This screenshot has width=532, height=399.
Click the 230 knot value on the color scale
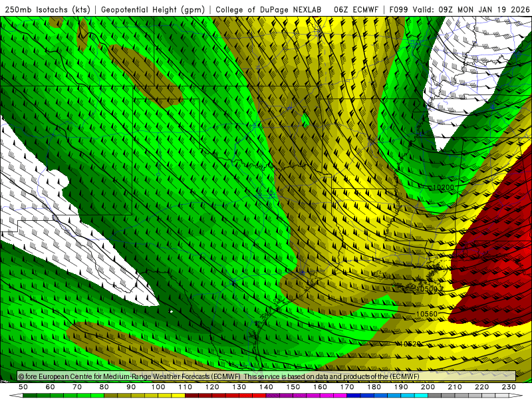point(509,387)
